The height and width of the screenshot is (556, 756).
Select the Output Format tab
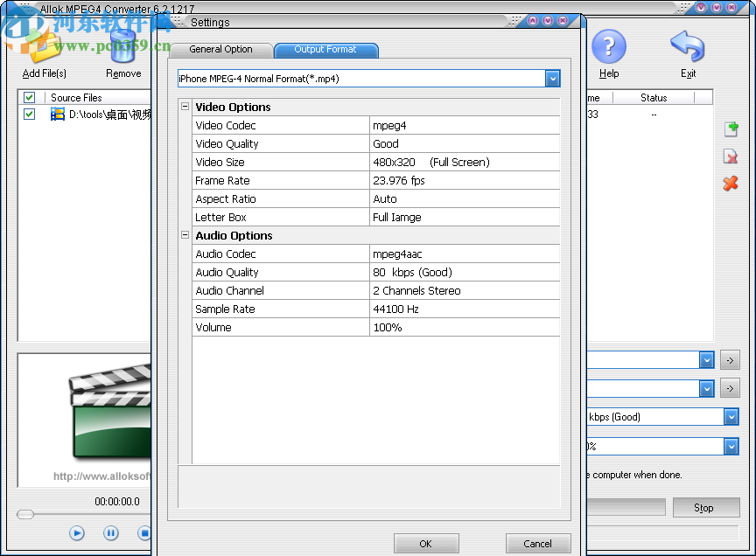click(x=325, y=50)
